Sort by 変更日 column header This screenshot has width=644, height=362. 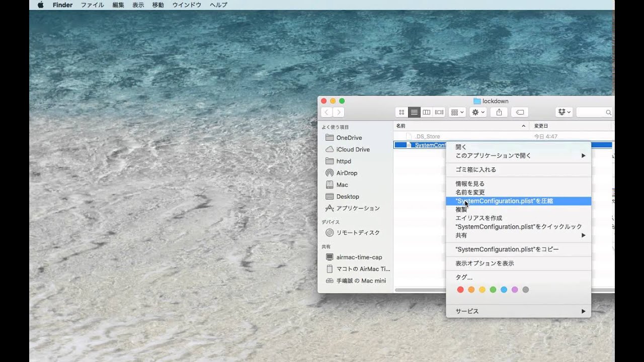click(x=571, y=126)
